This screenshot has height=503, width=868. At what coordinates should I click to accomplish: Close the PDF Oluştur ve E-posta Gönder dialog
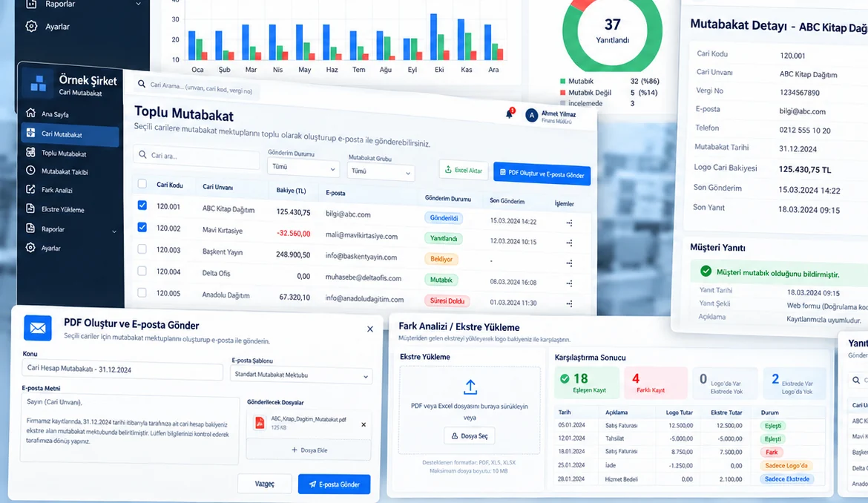pyautogui.click(x=369, y=329)
